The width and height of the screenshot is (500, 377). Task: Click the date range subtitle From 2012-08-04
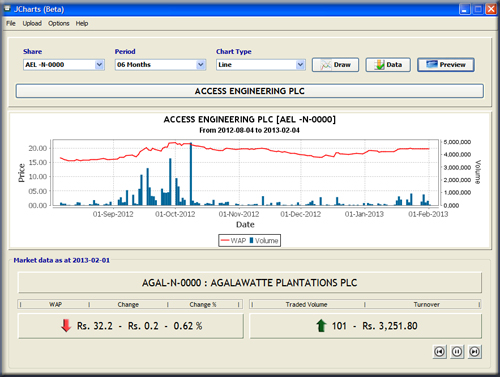click(250, 130)
